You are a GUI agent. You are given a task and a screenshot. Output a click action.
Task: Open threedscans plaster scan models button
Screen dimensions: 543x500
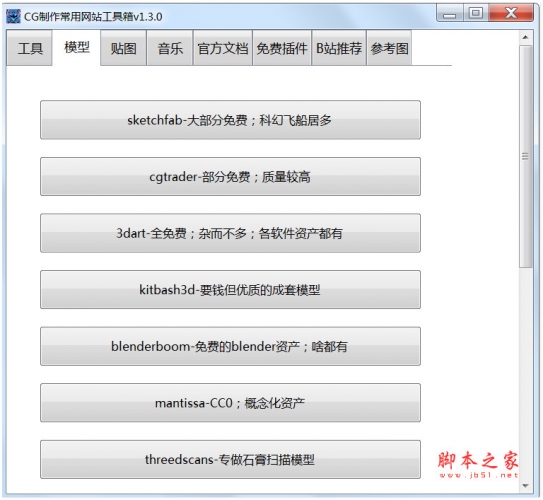[230, 459]
